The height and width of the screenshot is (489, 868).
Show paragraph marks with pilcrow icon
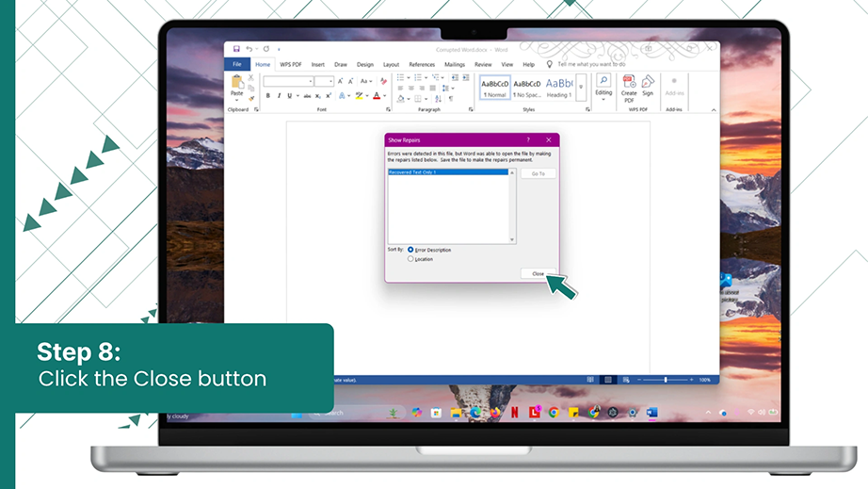pos(451,99)
